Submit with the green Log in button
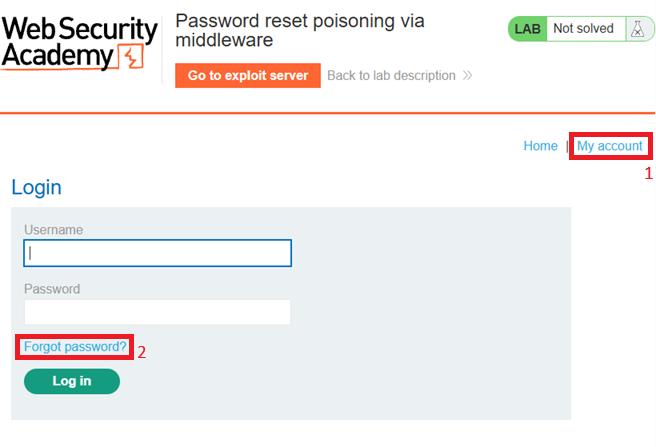Image resolution: width=656 pixels, height=447 pixels. coord(72,381)
